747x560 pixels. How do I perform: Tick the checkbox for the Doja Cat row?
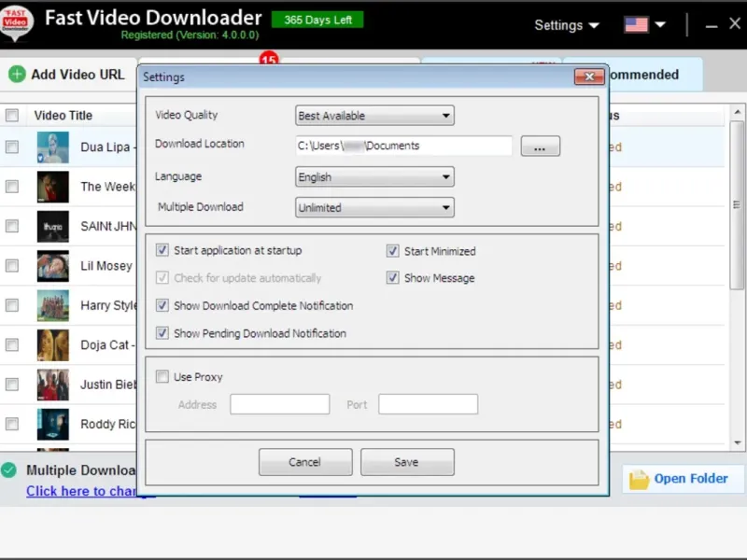tap(12, 344)
